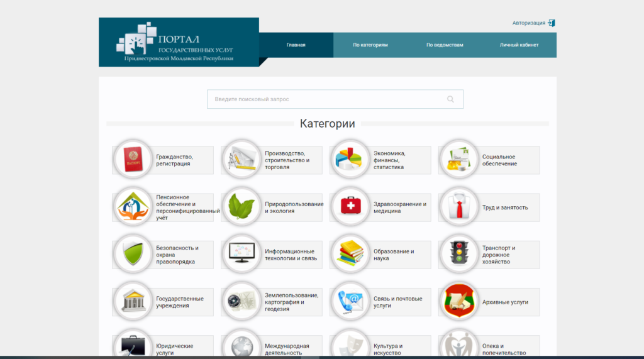Select the Юридические услуги label
644x359 pixels.
pos(175,349)
